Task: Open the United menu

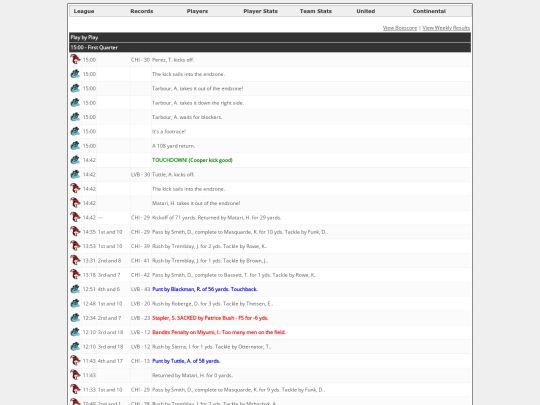Action: pos(366,11)
